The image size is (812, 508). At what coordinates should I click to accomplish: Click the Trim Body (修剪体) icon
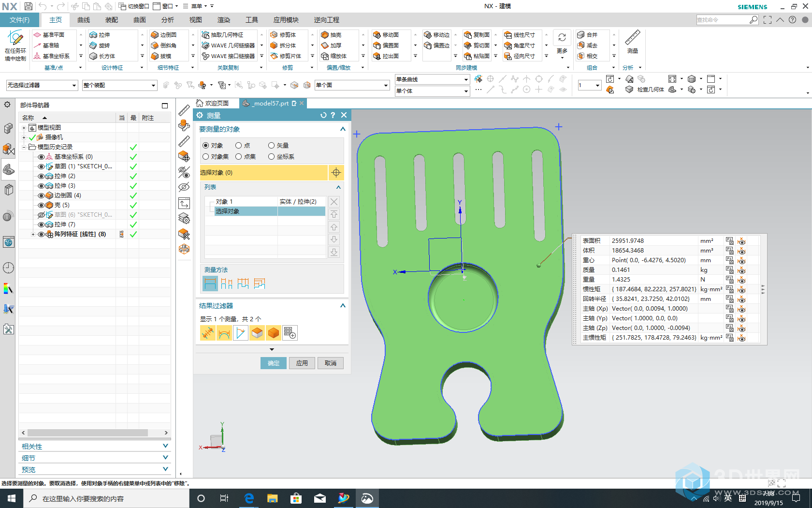point(274,35)
